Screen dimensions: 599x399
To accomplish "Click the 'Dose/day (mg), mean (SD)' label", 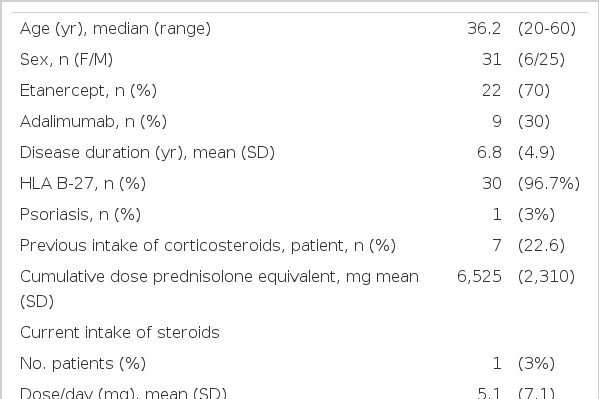I will point(123,393).
